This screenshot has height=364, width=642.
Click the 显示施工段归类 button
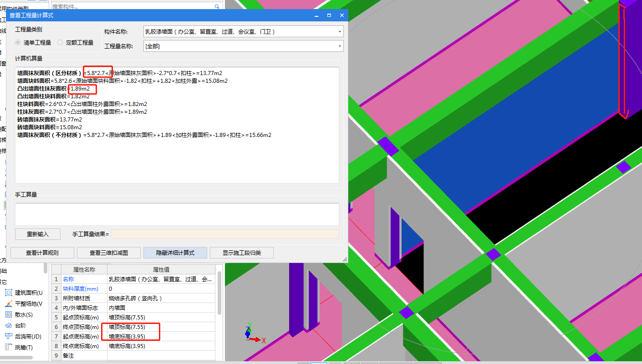(x=242, y=253)
